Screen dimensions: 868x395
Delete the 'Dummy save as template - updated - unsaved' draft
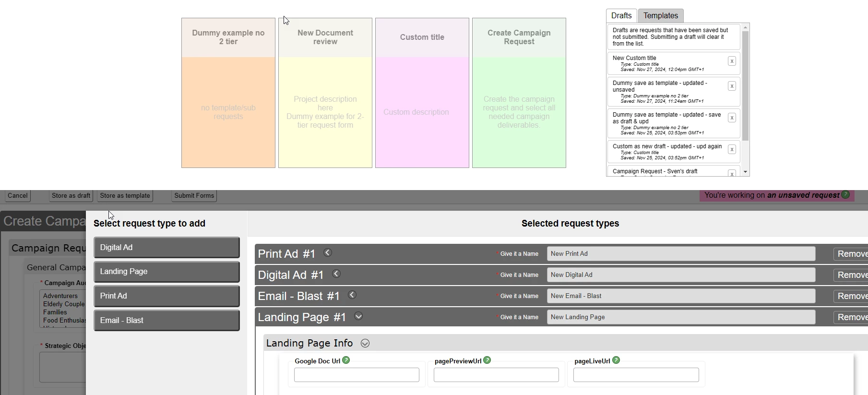pos(732,86)
